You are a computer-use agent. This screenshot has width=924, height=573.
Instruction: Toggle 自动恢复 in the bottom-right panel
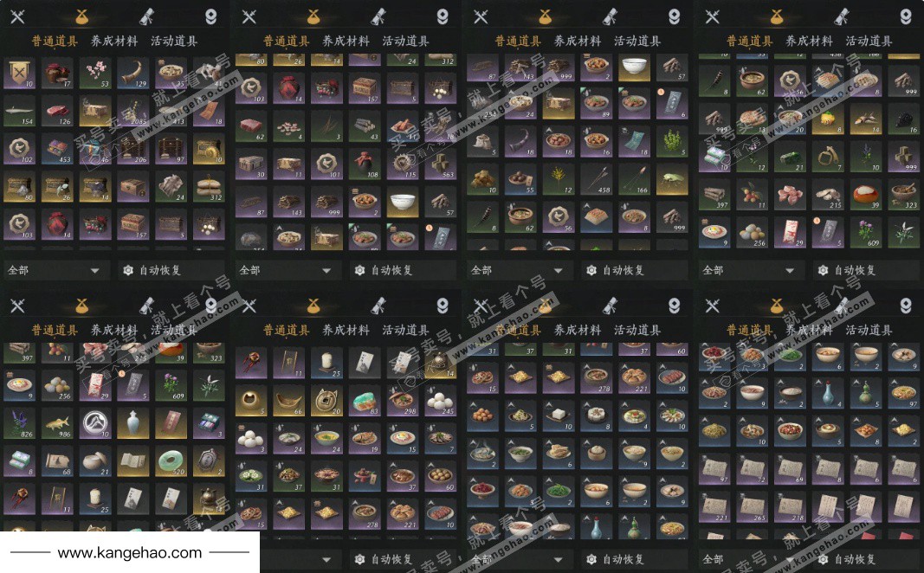click(848, 558)
